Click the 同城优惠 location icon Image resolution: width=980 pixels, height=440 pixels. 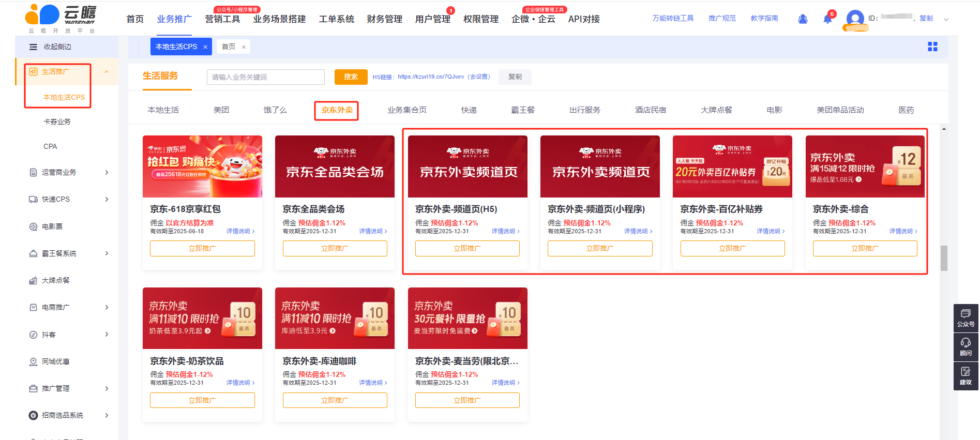coord(33,361)
